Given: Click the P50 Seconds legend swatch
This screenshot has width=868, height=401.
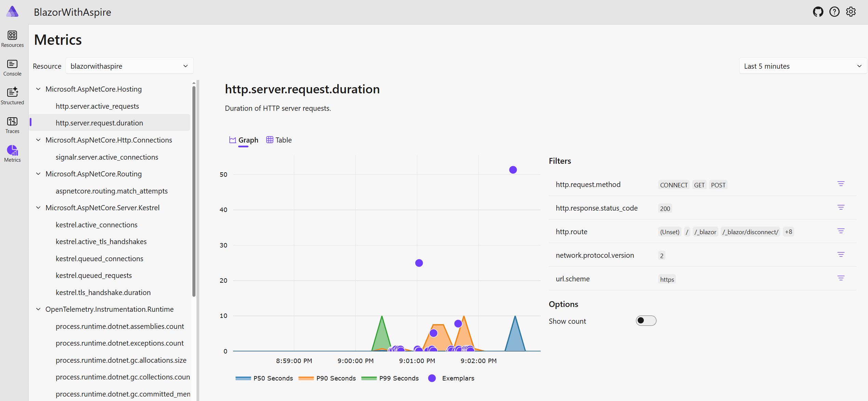Looking at the screenshot, I should click(x=243, y=378).
